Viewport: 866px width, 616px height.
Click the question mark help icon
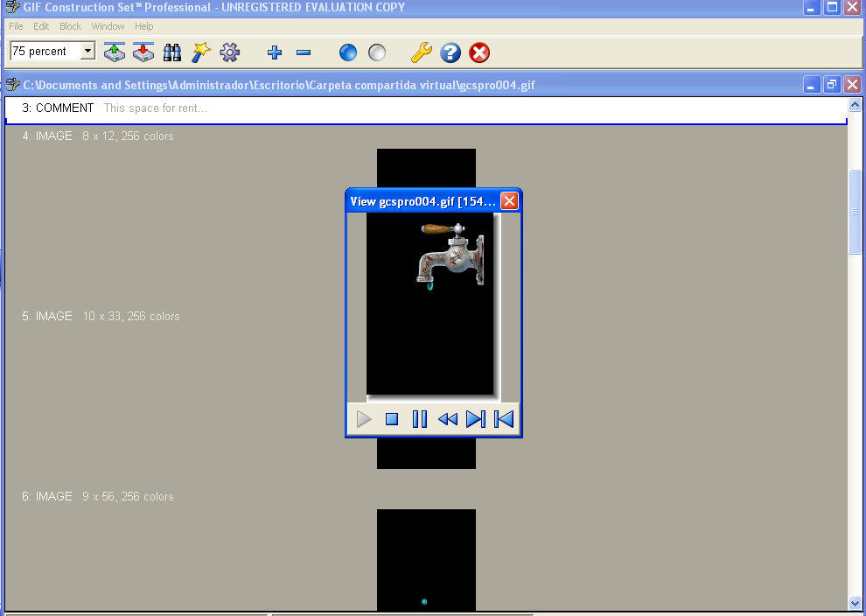pyautogui.click(x=450, y=52)
